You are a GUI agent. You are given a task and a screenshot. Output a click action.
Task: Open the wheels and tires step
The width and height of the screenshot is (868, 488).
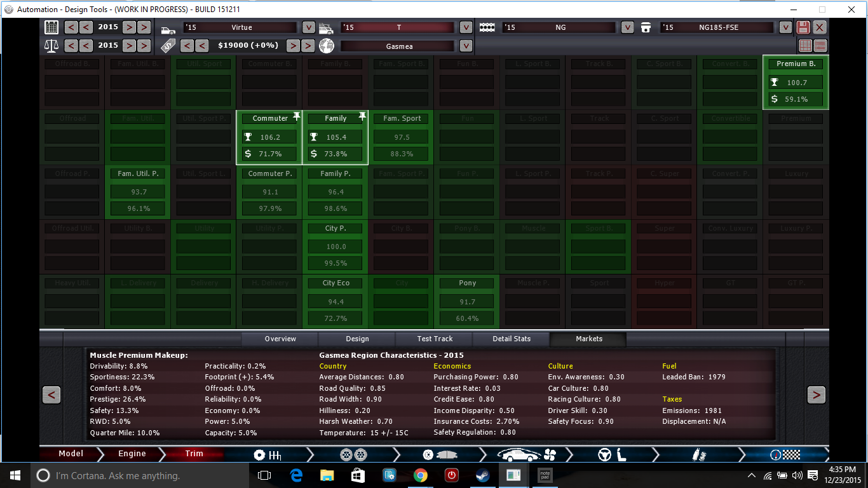(x=353, y=454)
